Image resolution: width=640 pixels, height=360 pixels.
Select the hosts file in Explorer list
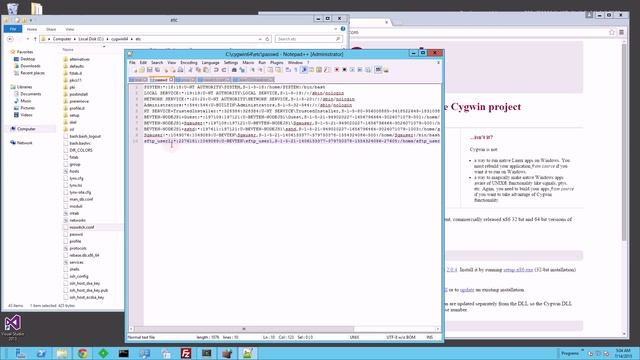74,171
